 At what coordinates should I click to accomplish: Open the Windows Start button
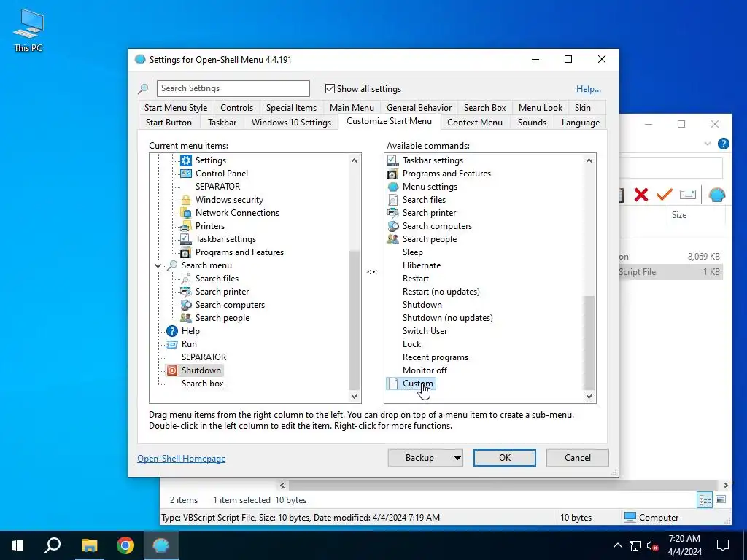tap(18, 545)
